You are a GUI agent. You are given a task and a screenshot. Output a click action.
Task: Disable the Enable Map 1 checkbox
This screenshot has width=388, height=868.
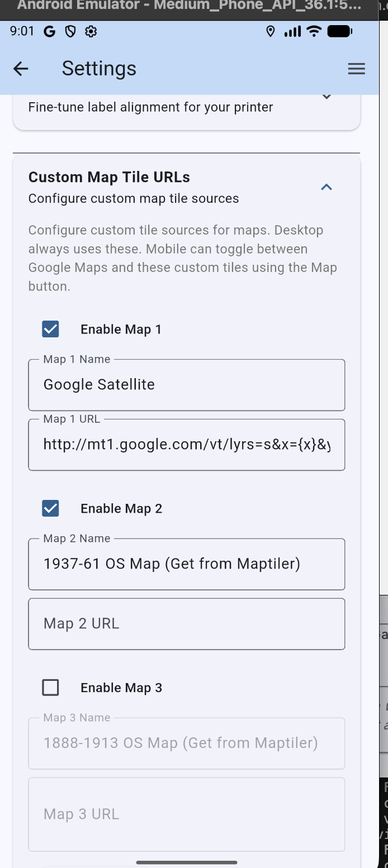point(50,329)
